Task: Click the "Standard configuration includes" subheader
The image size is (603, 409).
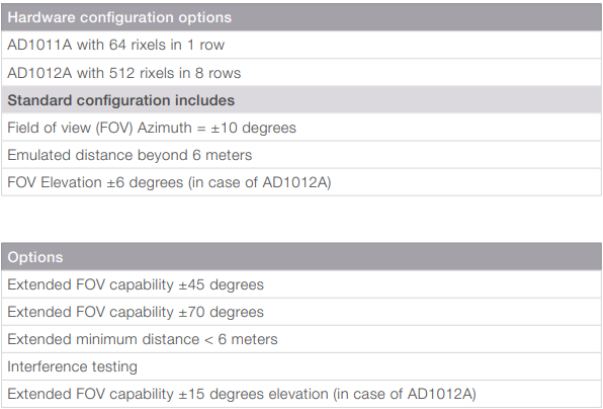Action: click(x=121, y=100)
